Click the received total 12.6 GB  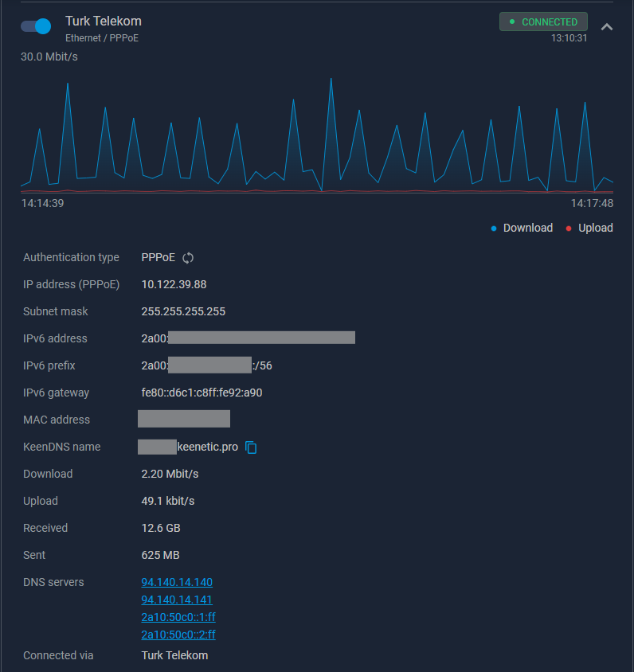point(161,528)
